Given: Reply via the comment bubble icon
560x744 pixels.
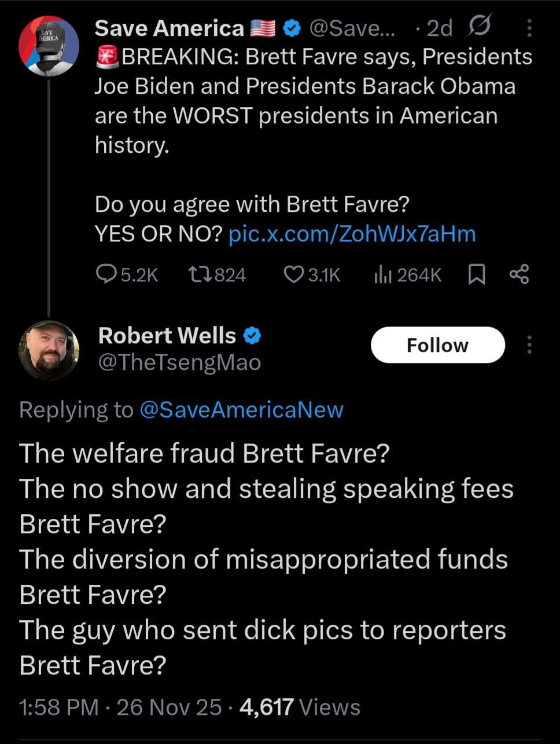Looking at the screenshot, I should (106, 275).
